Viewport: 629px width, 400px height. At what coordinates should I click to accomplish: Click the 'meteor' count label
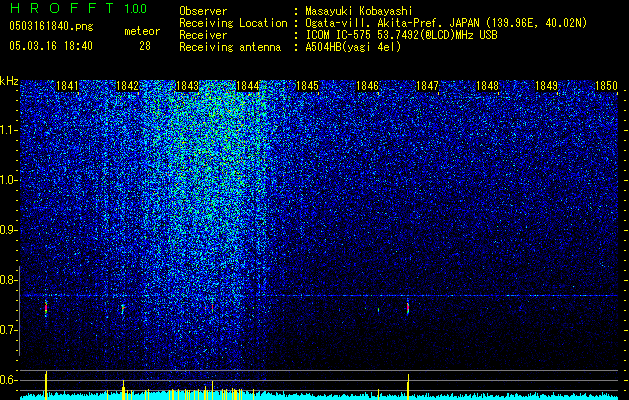point(142,31)
